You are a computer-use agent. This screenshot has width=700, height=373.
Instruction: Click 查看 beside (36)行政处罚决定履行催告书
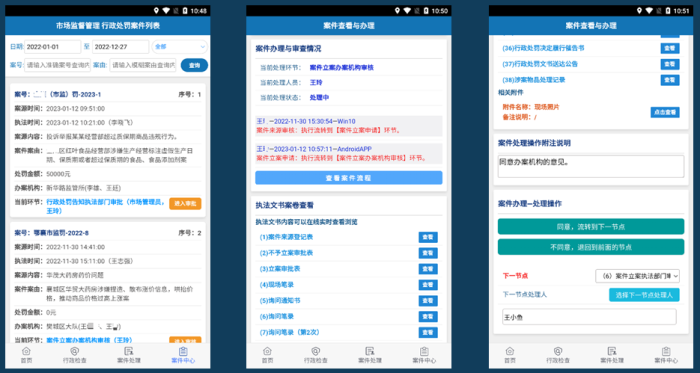[670, 48]
